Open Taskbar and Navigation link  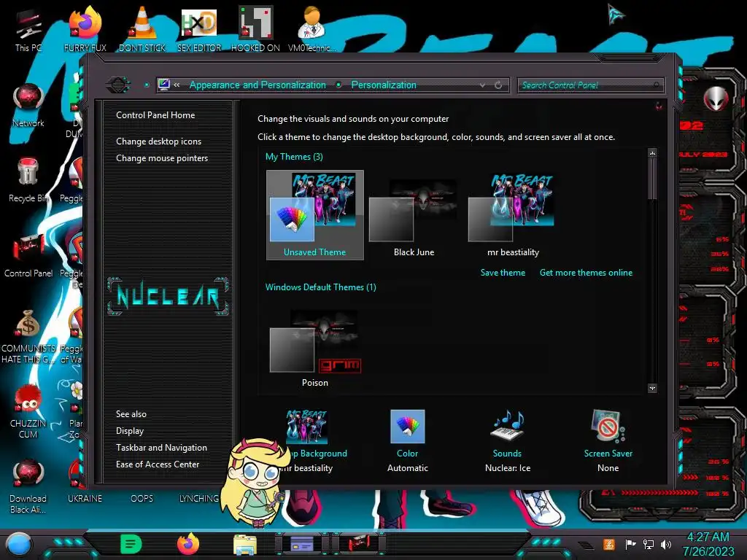click(x=161, y=448)
